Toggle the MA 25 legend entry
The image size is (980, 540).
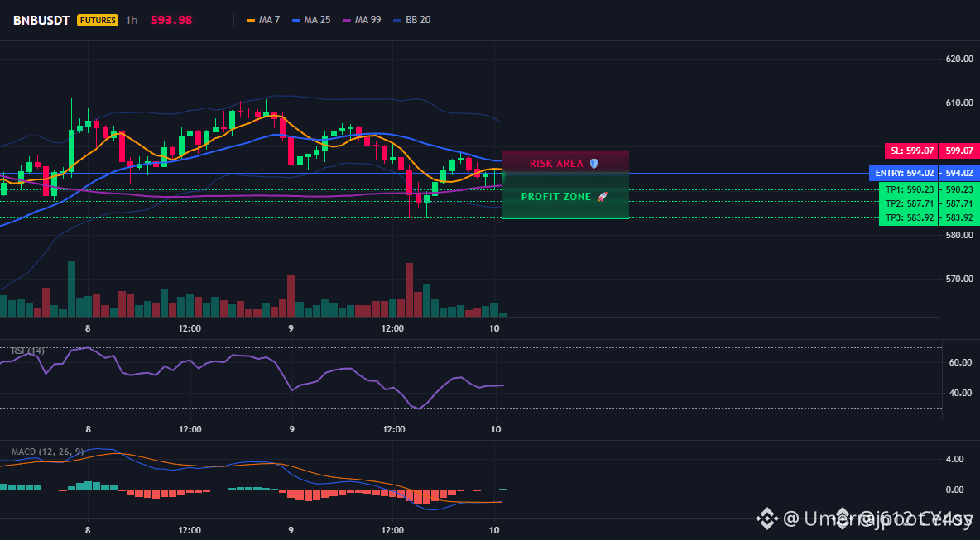311,20
